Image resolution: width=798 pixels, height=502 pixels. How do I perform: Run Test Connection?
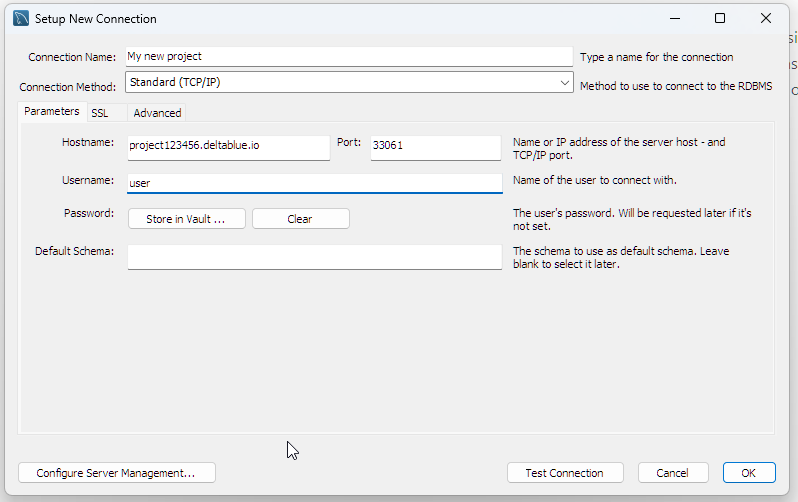point(565,473)
